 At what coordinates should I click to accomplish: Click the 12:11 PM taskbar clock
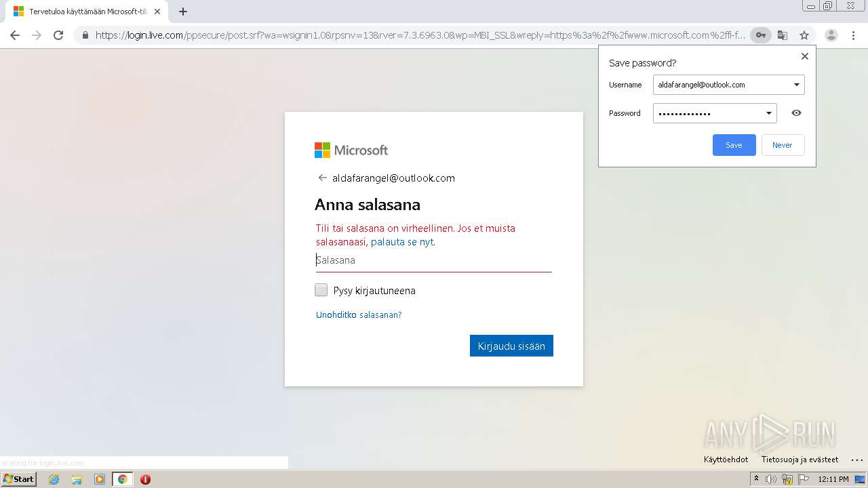click(x=833, y=479)
